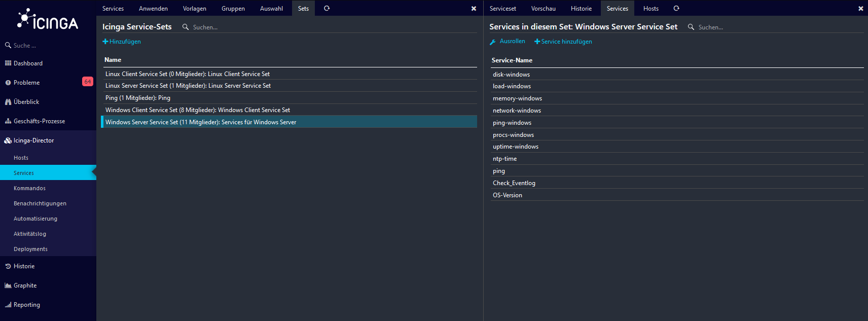The width and height of the screenshot is (868, 321).
Task: Click the Graphite chart icon
Action: pos(8,286)
